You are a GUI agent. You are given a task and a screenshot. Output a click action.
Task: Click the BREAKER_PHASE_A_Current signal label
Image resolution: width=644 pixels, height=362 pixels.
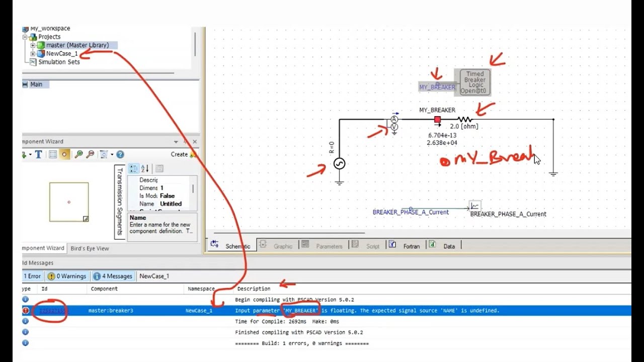411,212
